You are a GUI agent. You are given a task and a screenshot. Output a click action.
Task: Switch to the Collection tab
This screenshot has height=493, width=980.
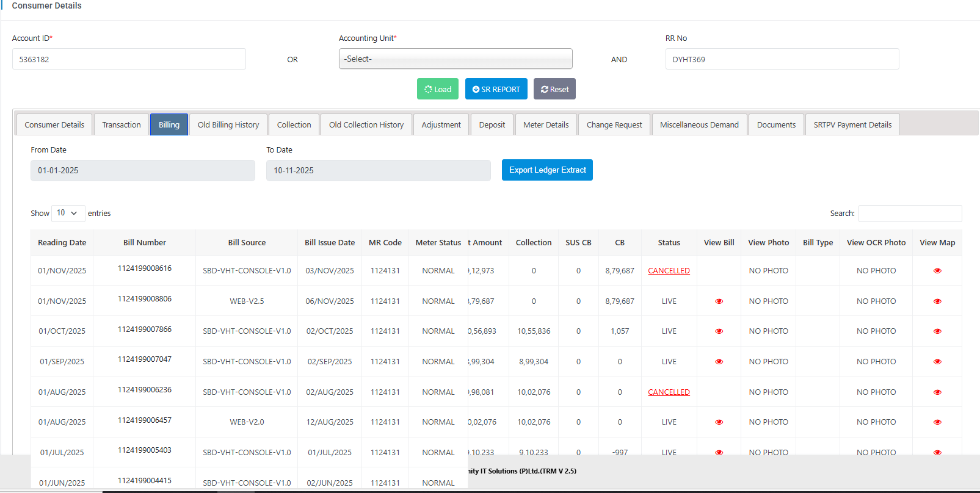294,125
